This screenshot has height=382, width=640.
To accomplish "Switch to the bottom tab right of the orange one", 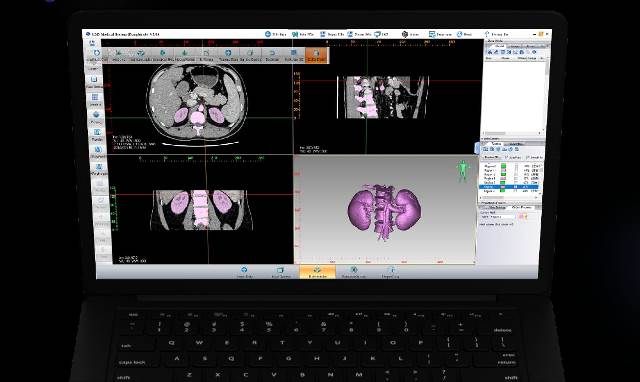I will (354, 272).
